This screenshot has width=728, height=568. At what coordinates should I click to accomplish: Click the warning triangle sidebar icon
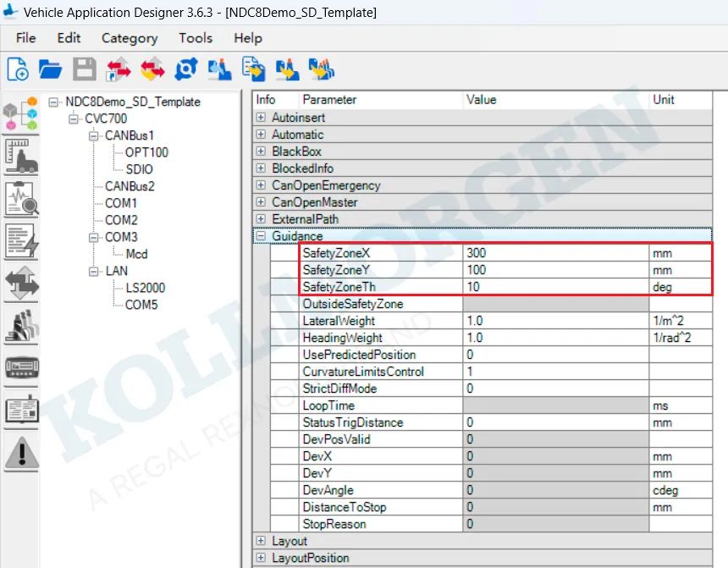point(21,453)
